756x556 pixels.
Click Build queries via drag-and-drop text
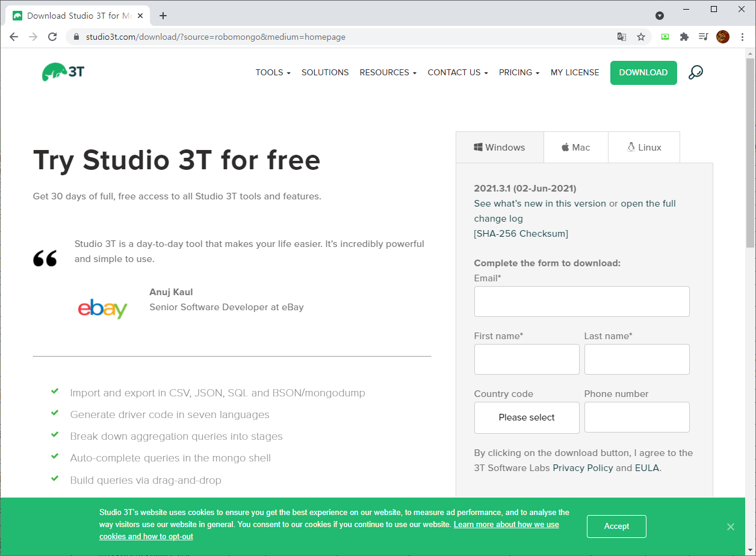(146, 480)
